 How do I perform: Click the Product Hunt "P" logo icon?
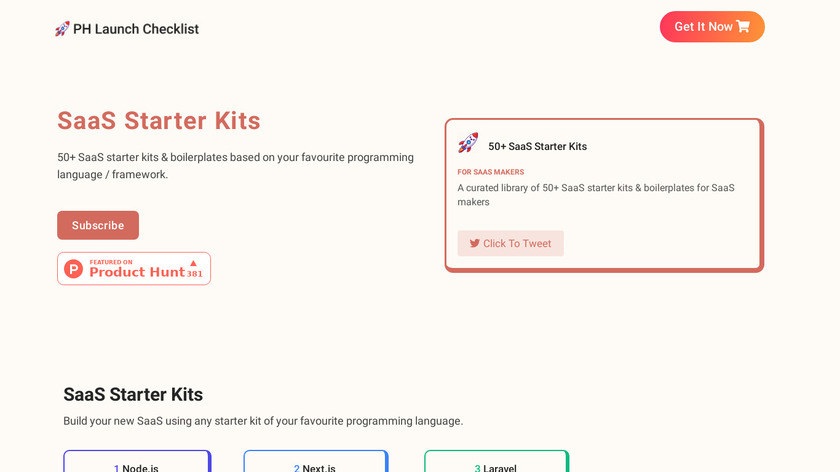point(74,269)
